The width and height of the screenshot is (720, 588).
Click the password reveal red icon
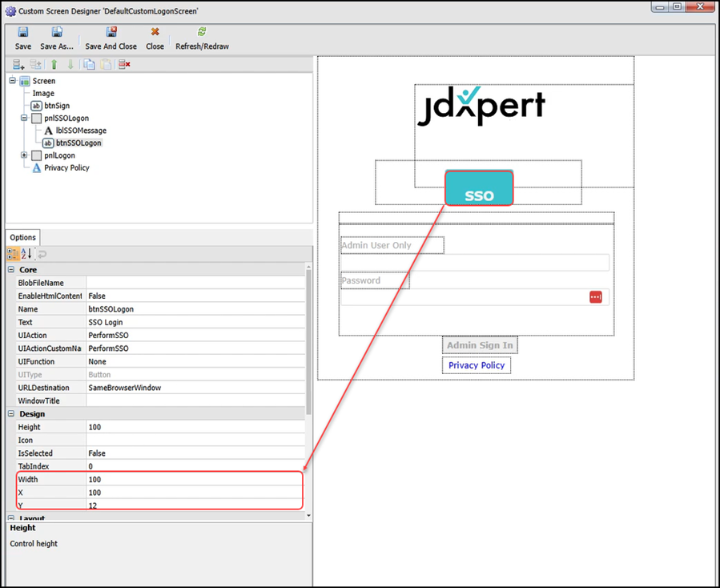[595, 297]
